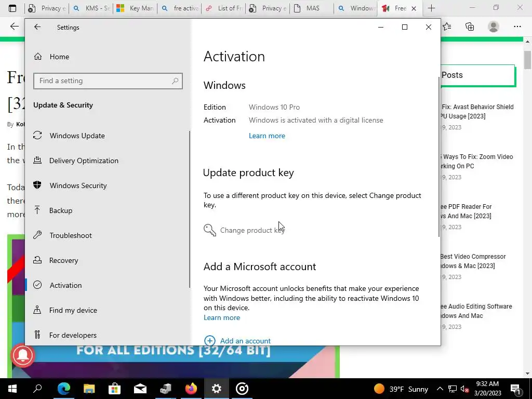
Task: Switch to the KMS browser tab
Action: 91,8
